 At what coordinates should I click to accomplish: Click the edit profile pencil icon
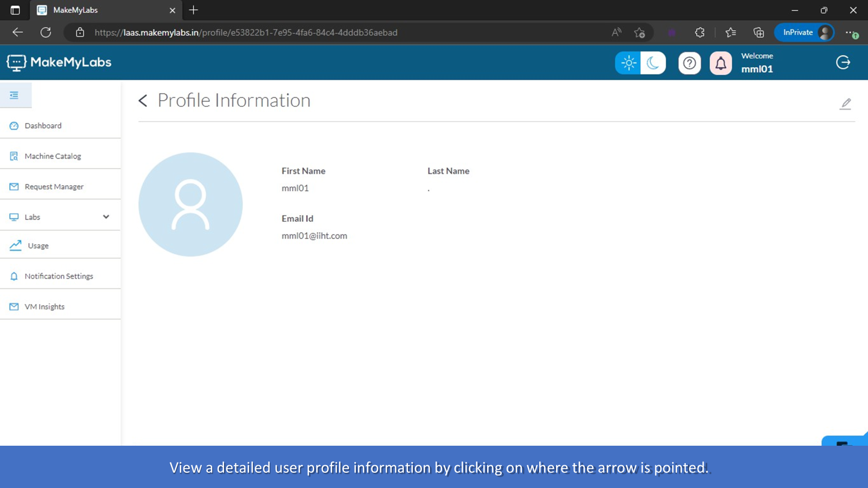(x=845, y=104)
